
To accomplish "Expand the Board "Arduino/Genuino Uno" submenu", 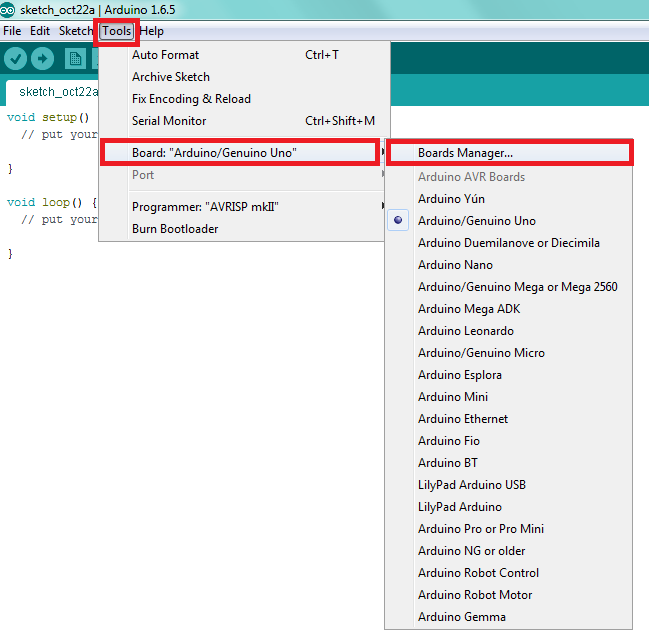I will (x=240, y=153).
